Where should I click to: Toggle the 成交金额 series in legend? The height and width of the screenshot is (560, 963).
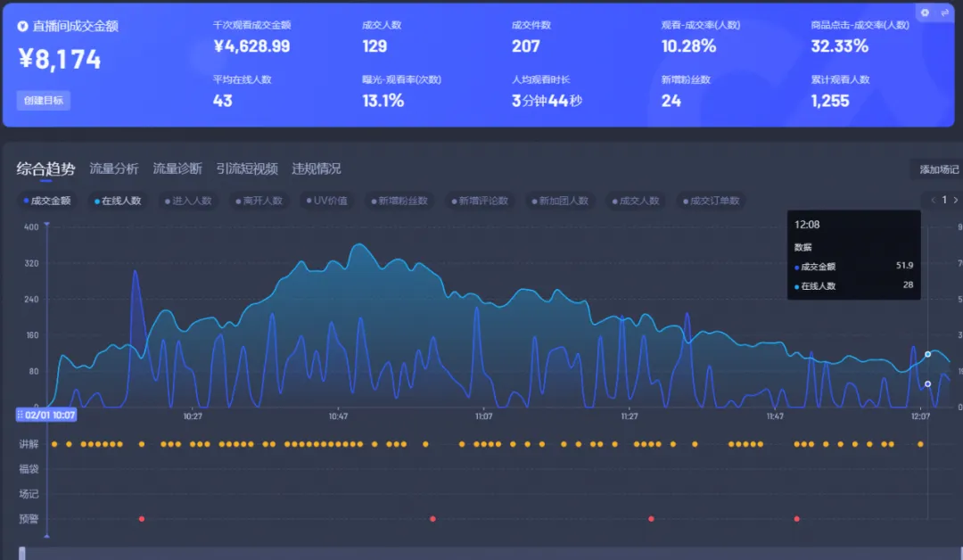pyautogui.click(x=46, y=201)
